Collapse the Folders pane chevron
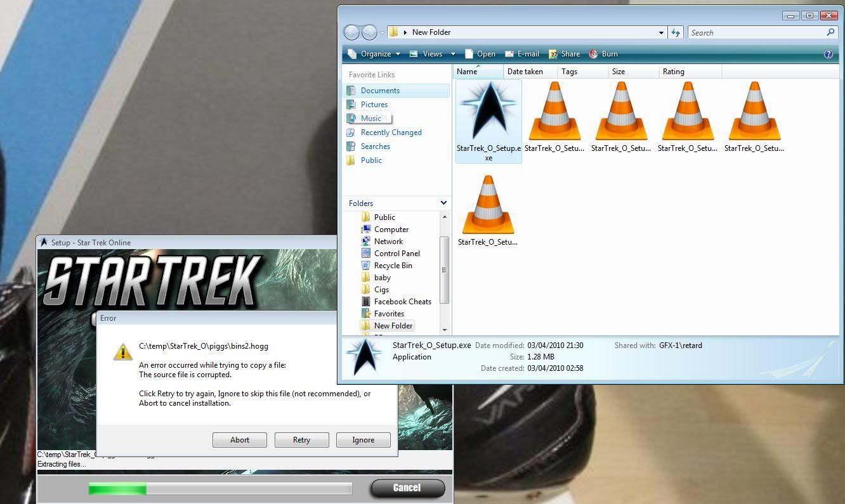The height and width of the screenshot is (504, 845). pyautogui.click(x=443, y=203)
